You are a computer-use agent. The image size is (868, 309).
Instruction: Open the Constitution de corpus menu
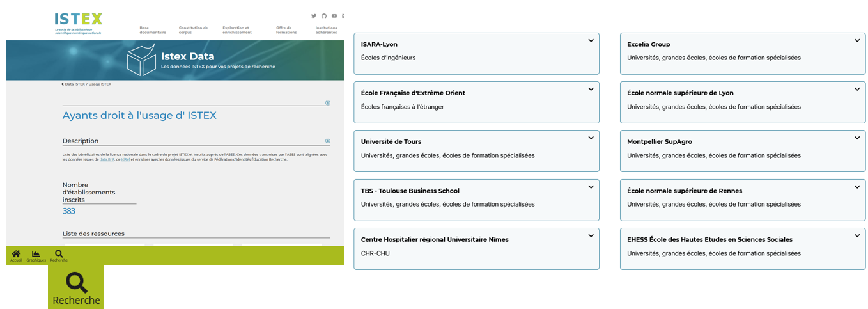[193, 30]
